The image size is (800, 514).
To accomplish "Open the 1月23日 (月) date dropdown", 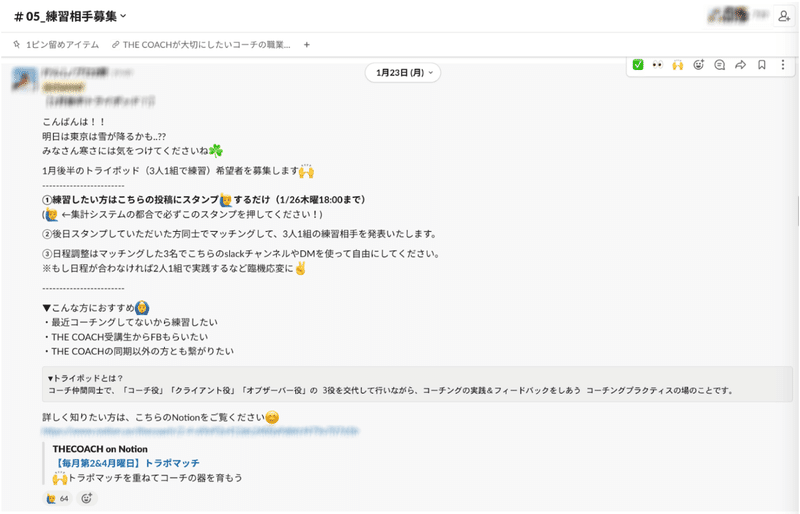I will pyautogui.click(x=403, y=73).
